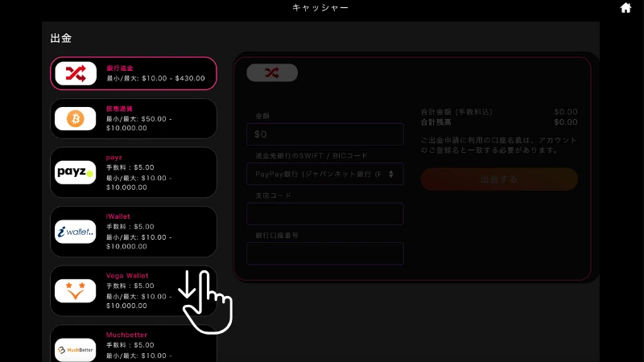
Task: Select Vega Wallet card label text
Action: pos(127,275)
